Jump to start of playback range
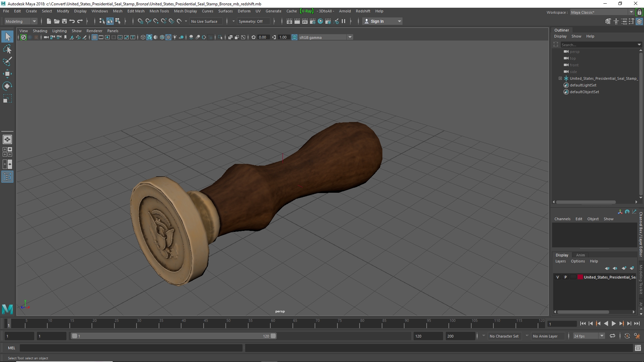Image resolution: width=644 pixels, height=362 pixels. [x=583, y=323]
